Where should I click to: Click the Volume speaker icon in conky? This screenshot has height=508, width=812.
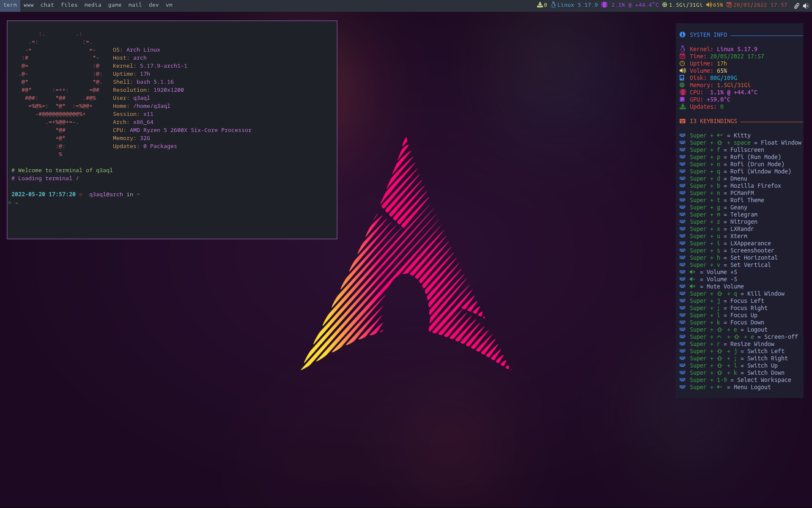coord(683,71)
